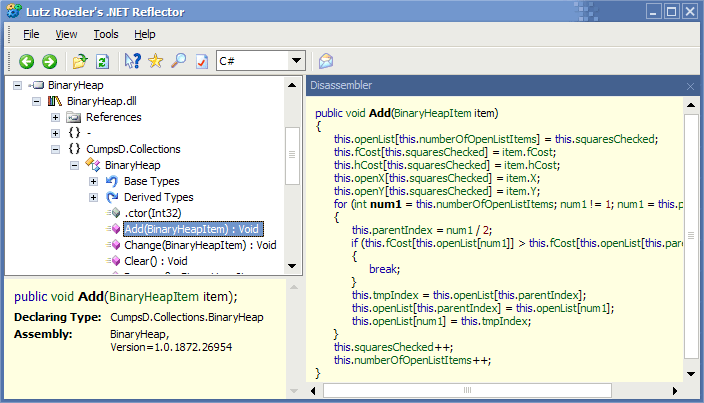704x403 pixels.
Task: Click the green Forward navigation arrow
Action: 49,61
